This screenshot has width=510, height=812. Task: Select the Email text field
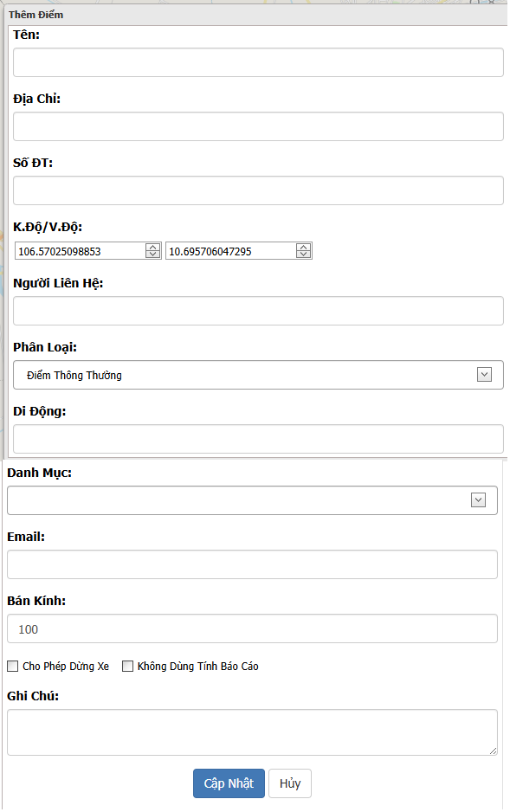point(252,564)
